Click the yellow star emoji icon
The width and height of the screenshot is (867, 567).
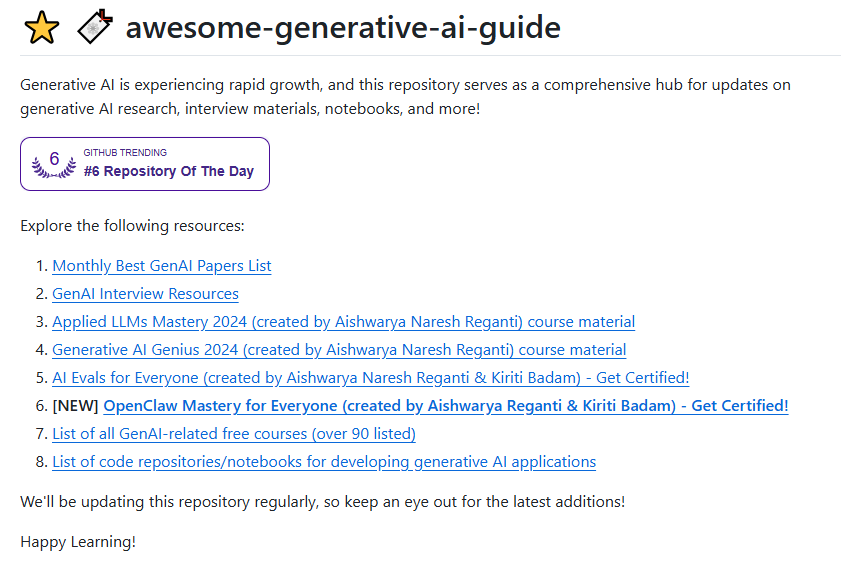(x=41, y=28)
